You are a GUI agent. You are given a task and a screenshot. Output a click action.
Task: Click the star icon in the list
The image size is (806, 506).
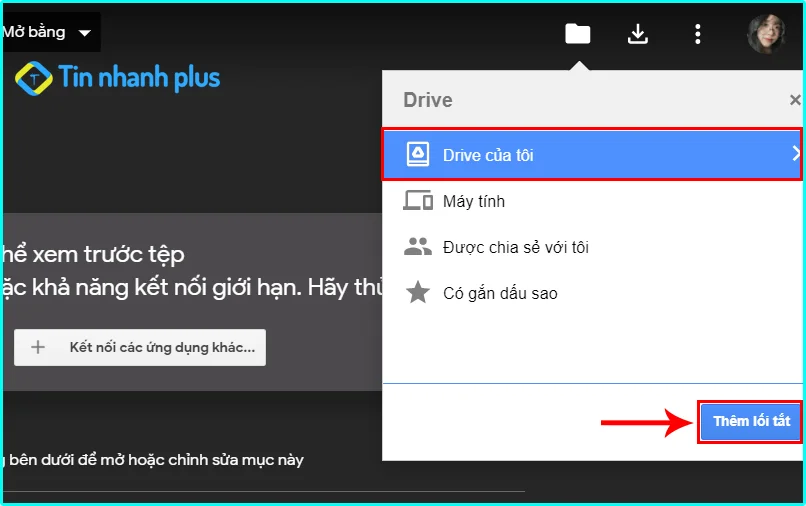418,293
